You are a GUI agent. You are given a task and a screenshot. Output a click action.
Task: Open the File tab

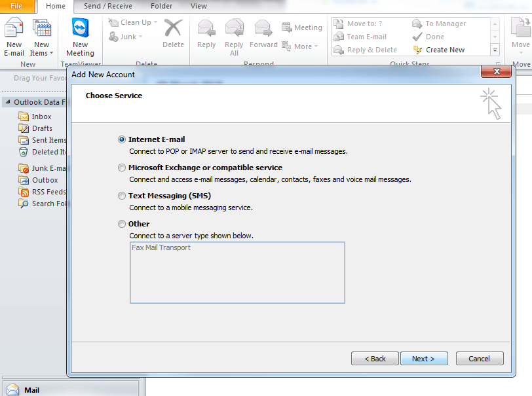coord(16,6)
